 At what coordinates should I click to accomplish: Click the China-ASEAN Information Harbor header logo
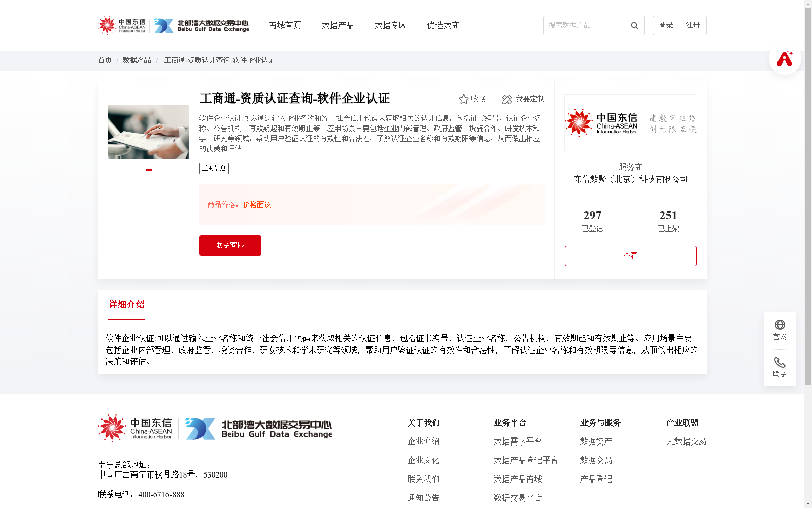122,25
